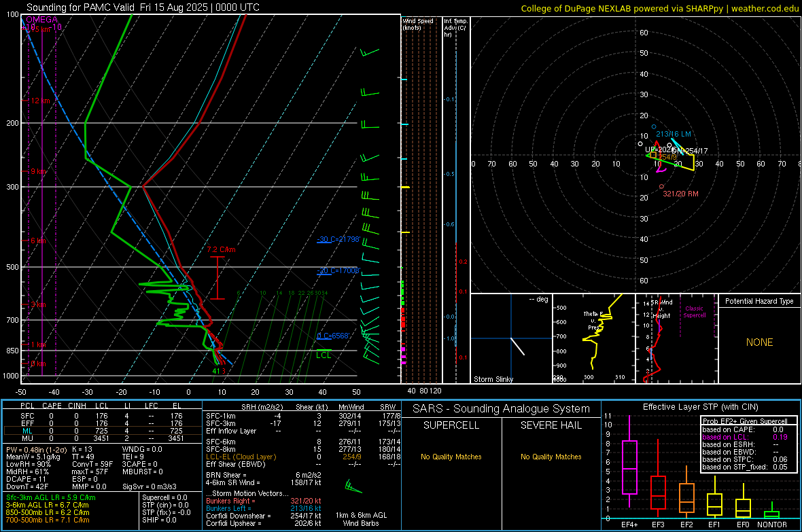Viewport: 802px width, 532px height.
Task: Select the SFC parcel row
Action: click(103, 416)
